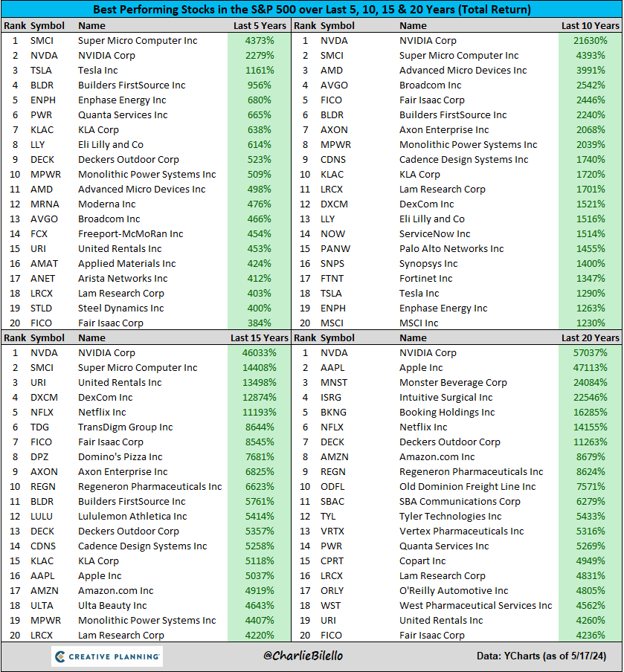The image size is (624, 672).
Task: Click 'Enphase Energy Inc' in the 5-year table
Action: [122, 100]
